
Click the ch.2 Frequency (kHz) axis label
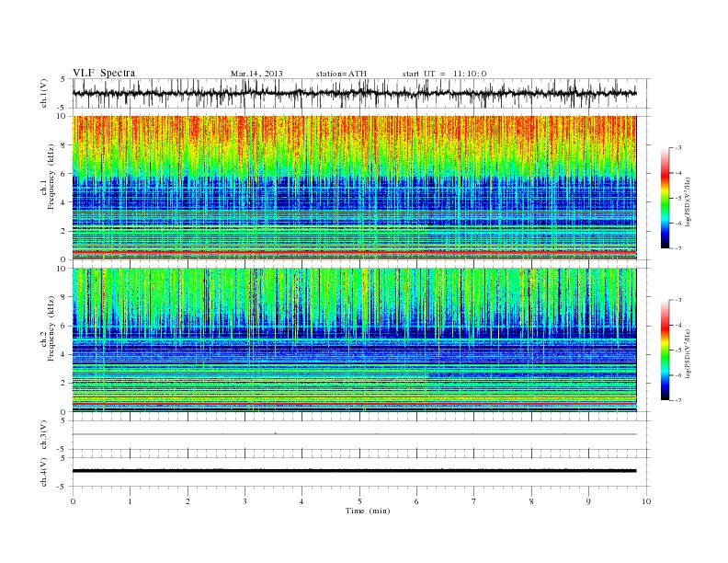48,329
